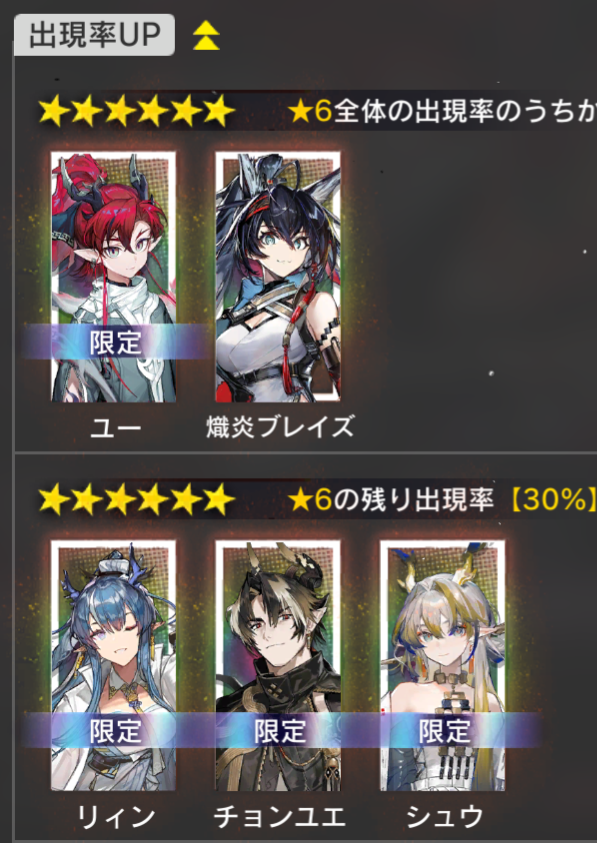The image size is (597, 843).
Task: Click the シュウ name text
Action: pos(444,817)
